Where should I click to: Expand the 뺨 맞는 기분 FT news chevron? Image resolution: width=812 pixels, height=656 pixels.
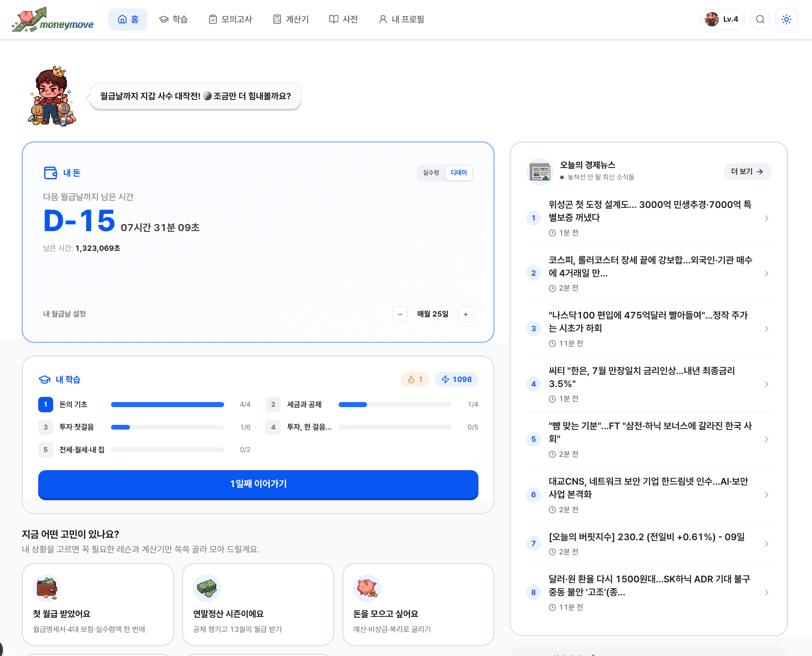[766, 439]
